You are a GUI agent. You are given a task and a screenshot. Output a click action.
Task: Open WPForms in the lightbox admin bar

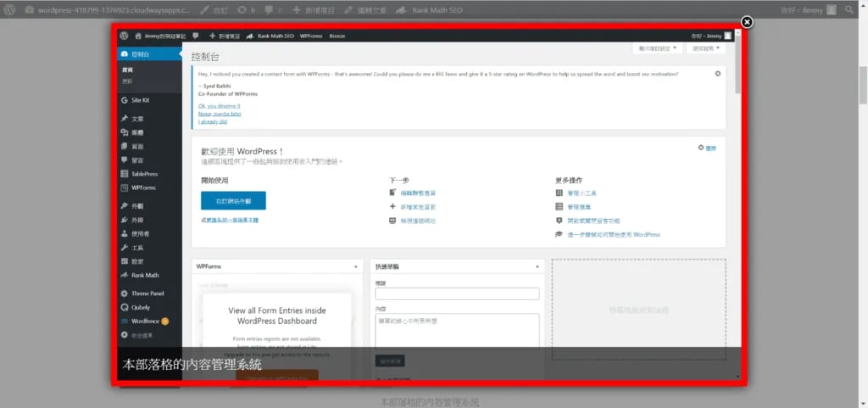311,36
